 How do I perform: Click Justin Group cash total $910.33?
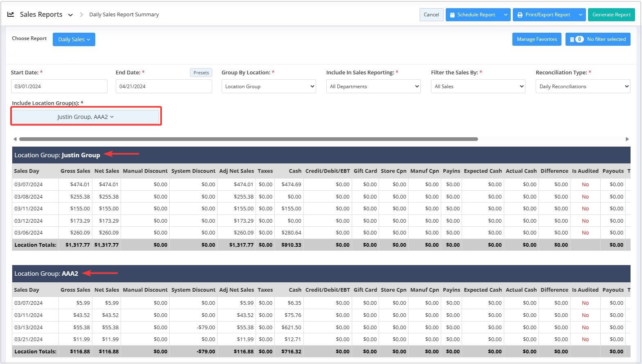(291, 245)
